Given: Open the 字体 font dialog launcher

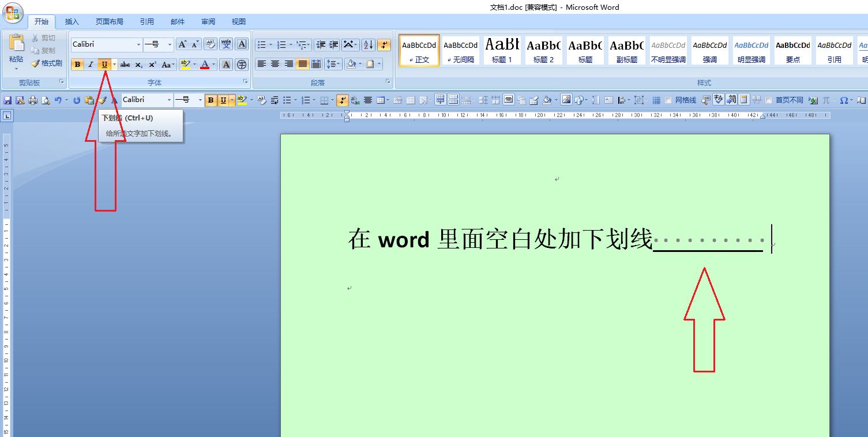Looking at the screenshot, I should (x=245, y=82).
